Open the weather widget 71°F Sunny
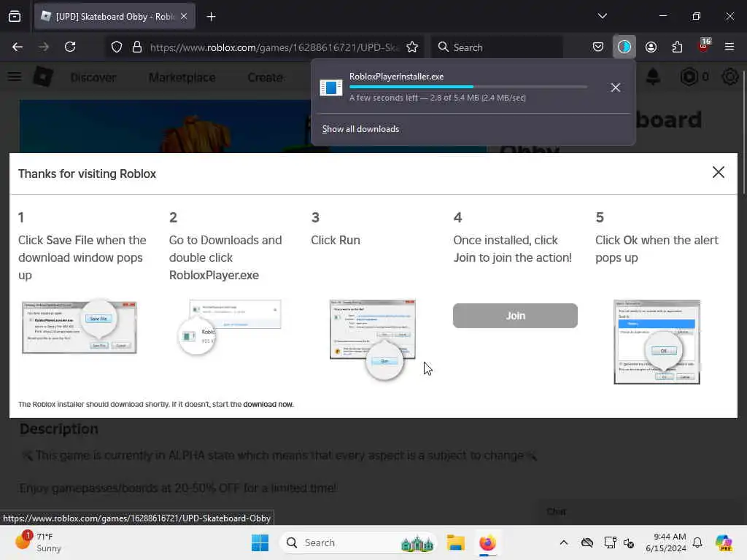Screen dimensions: 747x560 (38, 542)
